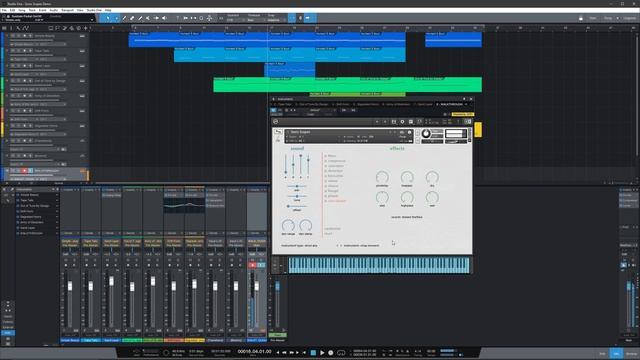Viewport: 640px width, 360px height.
Task: Open arrow menu for Simple Beauty in Instruments list
Action: coord(57,195)
